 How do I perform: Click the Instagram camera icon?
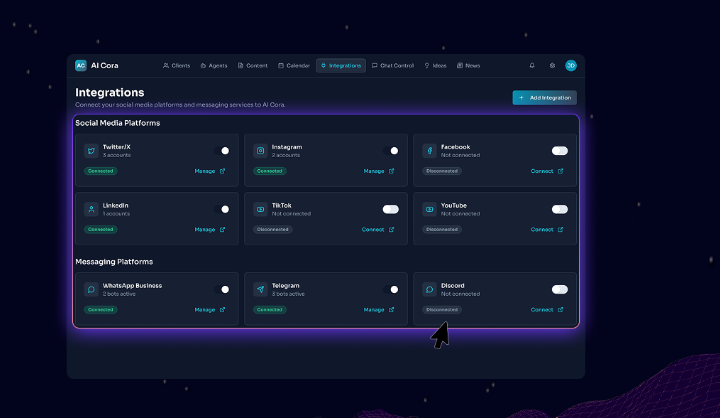[x=261, y=151]
